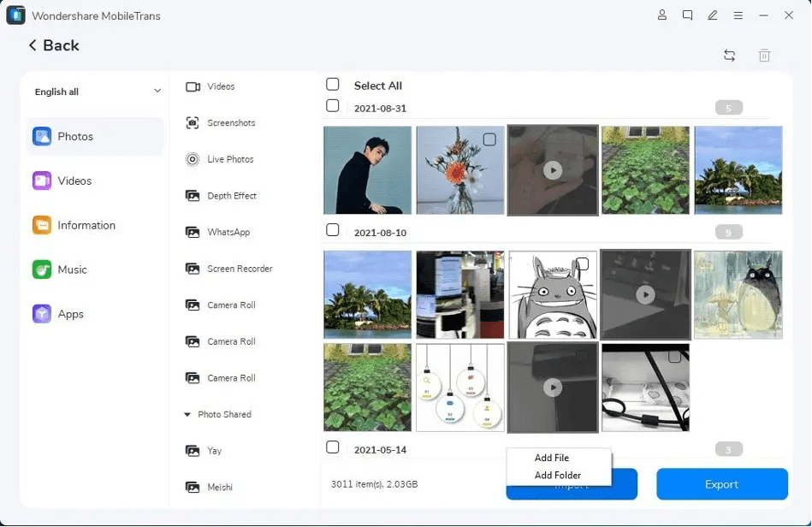The height and width of the screenshot is (527, 812).
Task: Click the Export button
Action: 721,483
